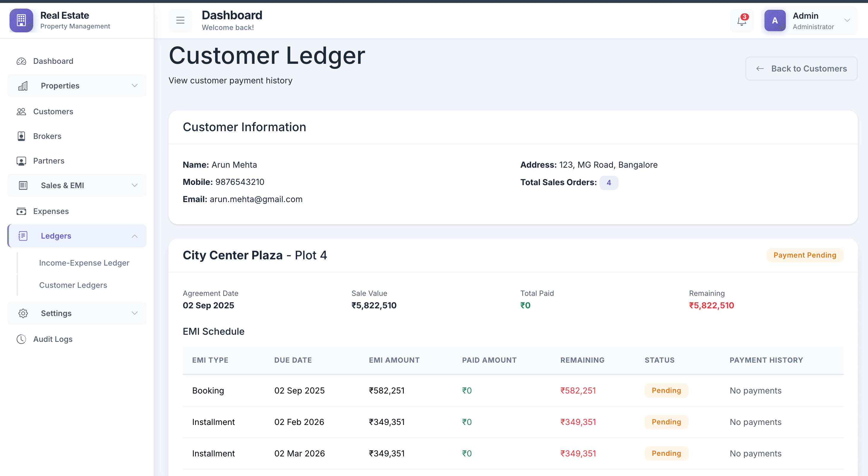Collapse the Ledgers submenu chevron
Screen dimensions: 868x476
pyautogui.click(x=134, y=236)
